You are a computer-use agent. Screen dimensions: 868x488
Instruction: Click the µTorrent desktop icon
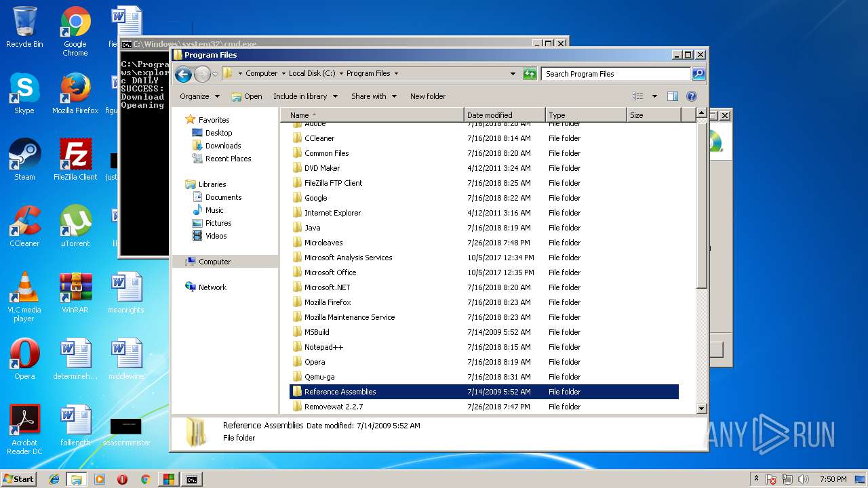click(75, 226)
